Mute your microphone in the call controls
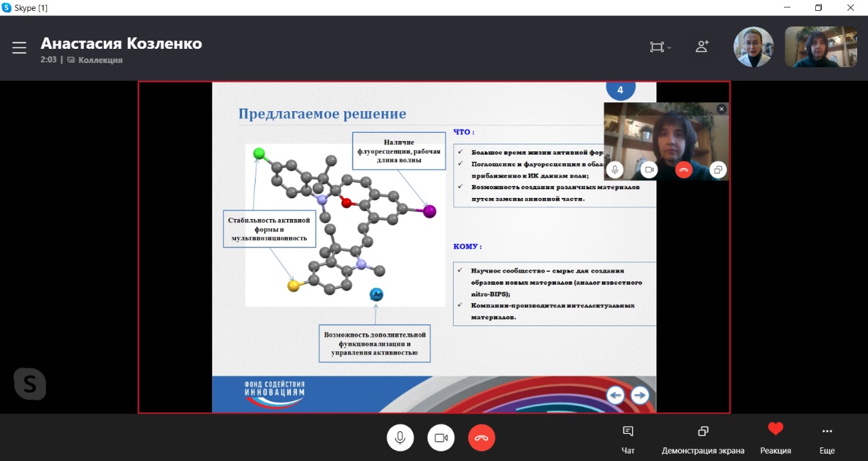The image size is (868, 461). [x=400, y=437]
